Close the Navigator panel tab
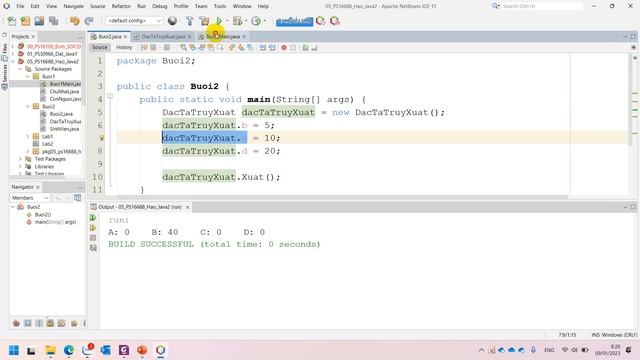 [x=38, y=187]
